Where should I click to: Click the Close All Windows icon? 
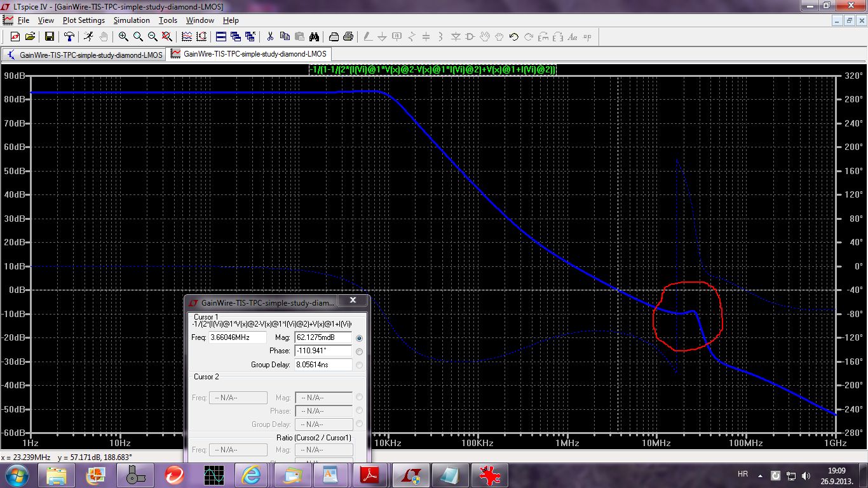point(250,37)
